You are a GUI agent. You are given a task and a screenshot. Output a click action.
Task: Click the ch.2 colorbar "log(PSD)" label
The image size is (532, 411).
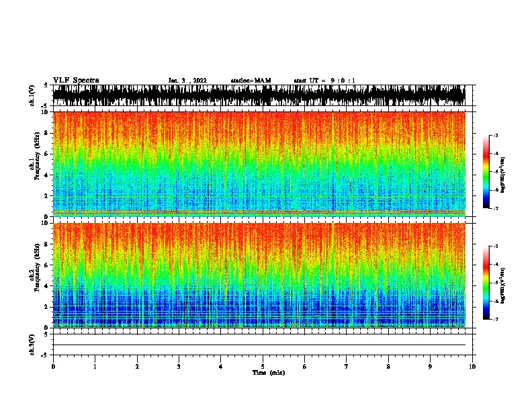503,285
